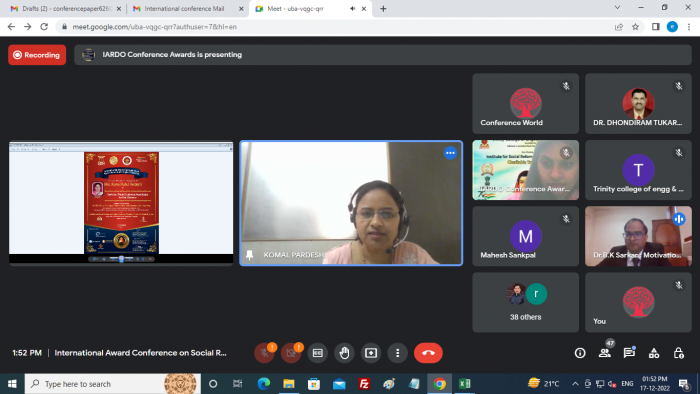Open more options three-dot menu in toolbar

pyautogui.click(x=397, y=353)
